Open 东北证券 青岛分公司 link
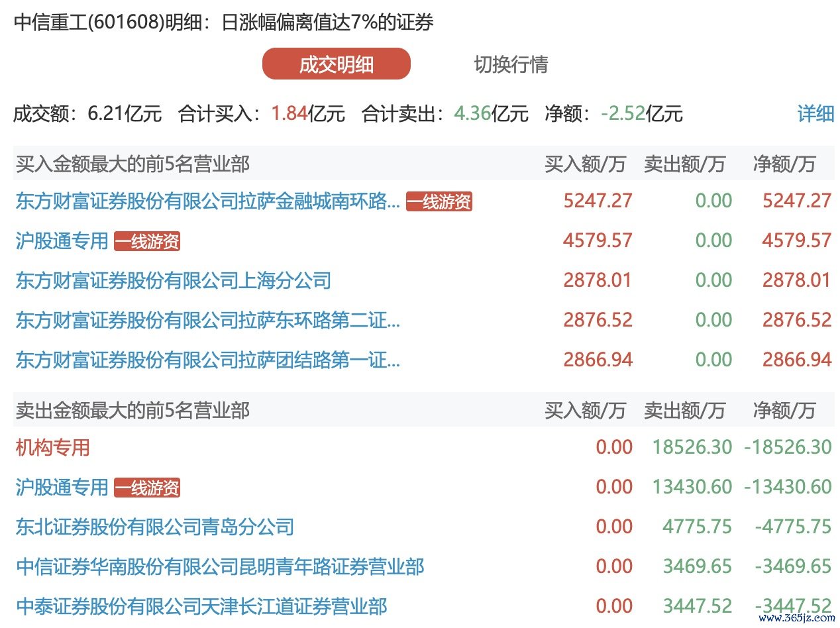This screenshot has width=840, height=628. point(154,527)
